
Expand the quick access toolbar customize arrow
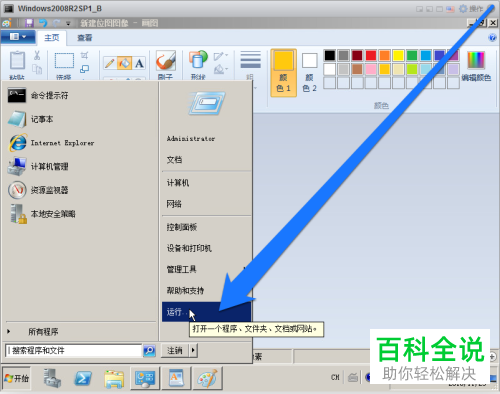(x=68, y=23)
